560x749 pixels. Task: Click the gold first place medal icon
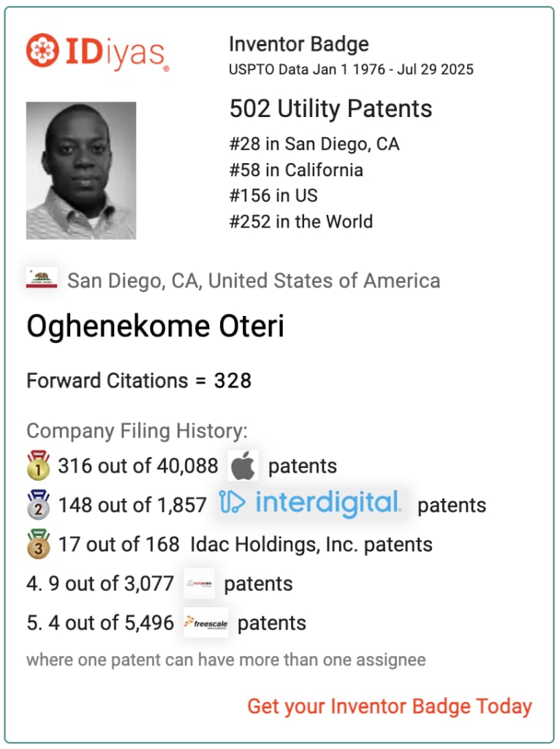(x=39, y=464)
